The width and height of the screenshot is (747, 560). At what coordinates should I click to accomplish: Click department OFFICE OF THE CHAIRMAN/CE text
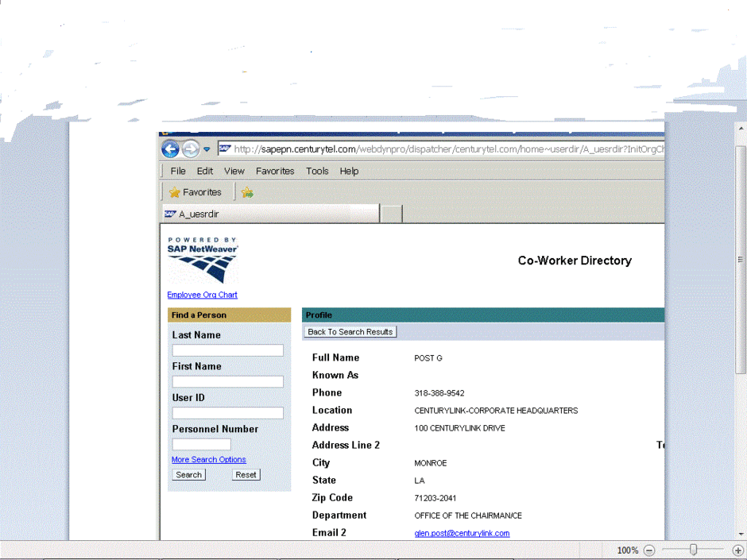click(x=468, y=516)
